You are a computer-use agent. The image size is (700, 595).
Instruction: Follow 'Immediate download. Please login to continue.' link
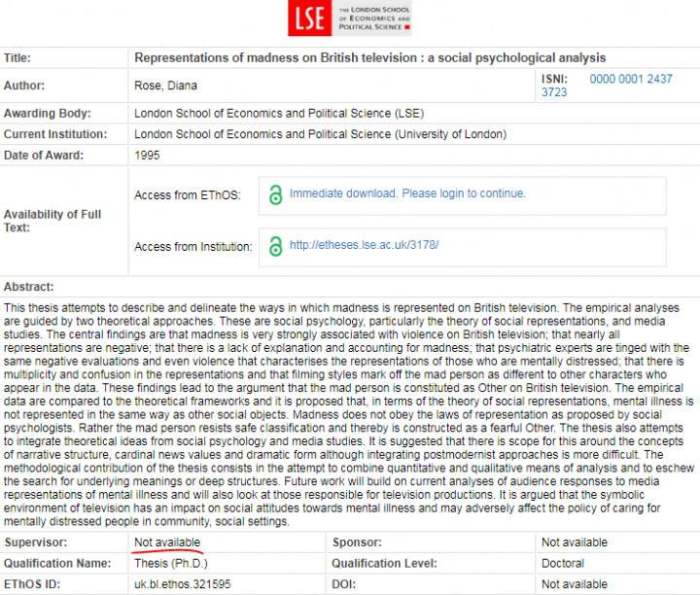(x=407, y=193)
